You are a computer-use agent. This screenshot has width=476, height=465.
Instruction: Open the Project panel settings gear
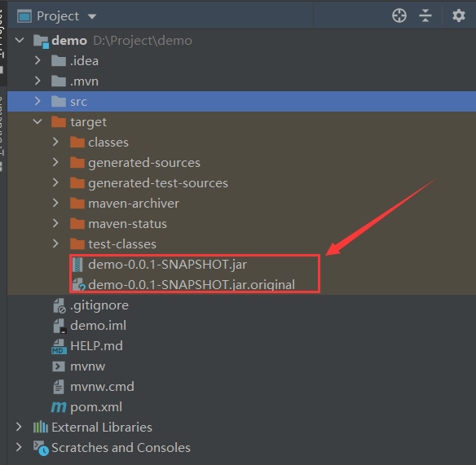point(459,15)
